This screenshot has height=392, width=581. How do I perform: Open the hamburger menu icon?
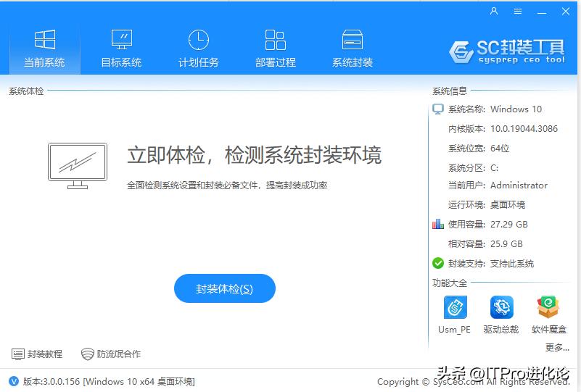(x=518, y=12)
